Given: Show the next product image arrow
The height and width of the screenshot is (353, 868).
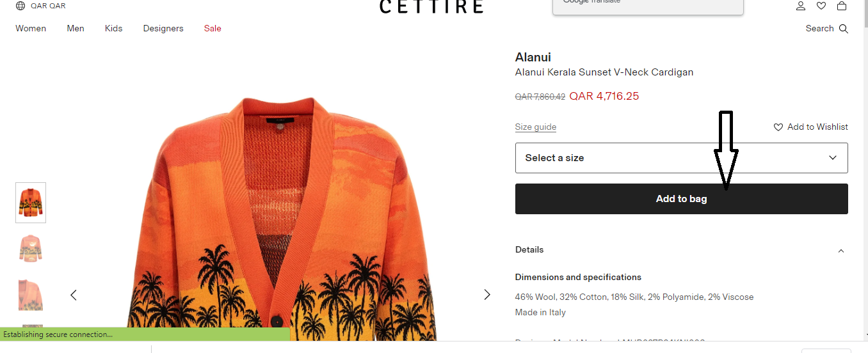Looking at the screenshot, I should 487,295.
